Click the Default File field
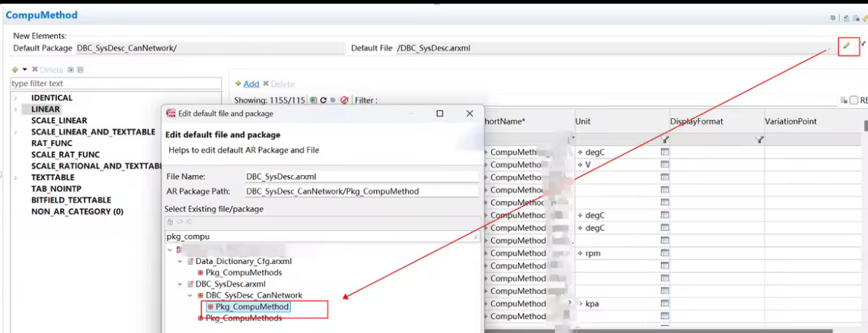The image size is (868, 333). (x=612, y=48)
